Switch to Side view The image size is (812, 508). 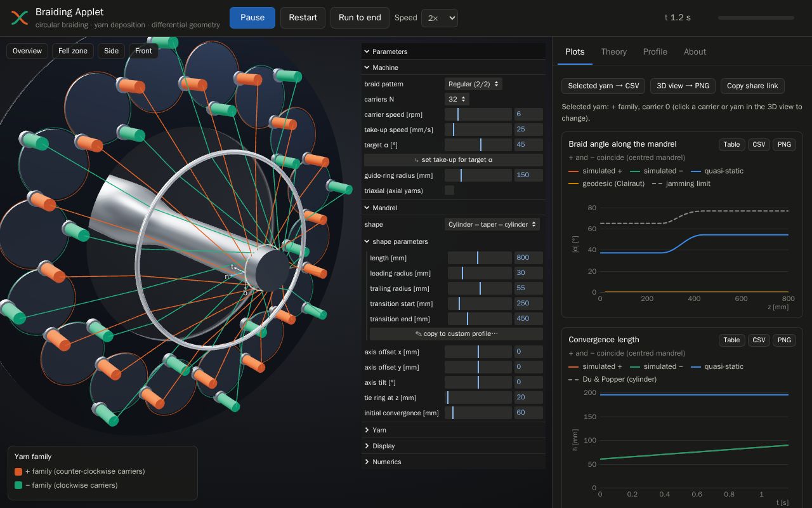click(x=111, y=51)
